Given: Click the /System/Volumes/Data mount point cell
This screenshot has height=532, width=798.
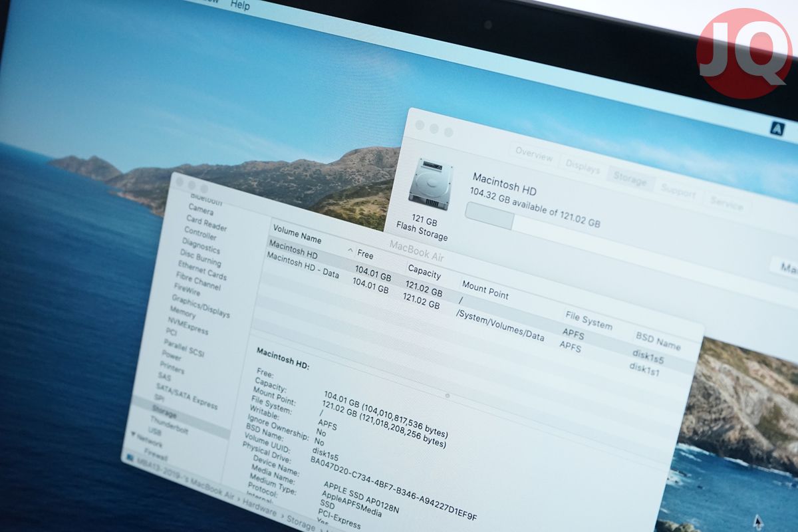Looking at the screenshot, I should click(500, 325).
